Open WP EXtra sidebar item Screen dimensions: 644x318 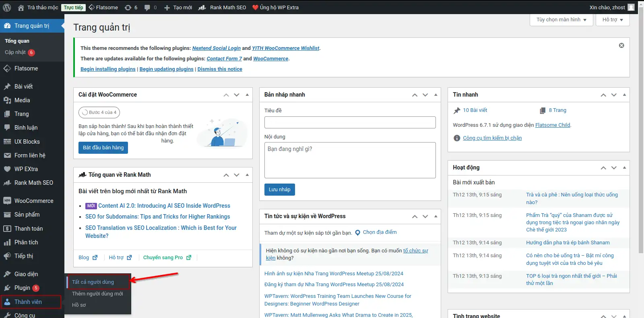click(x=32, y=169)
